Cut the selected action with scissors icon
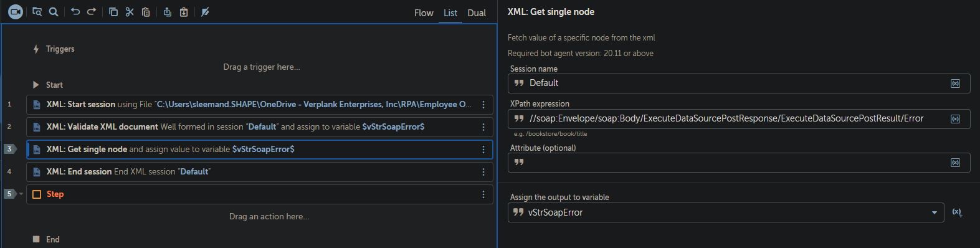980x248 pixels. pos(130,12)
